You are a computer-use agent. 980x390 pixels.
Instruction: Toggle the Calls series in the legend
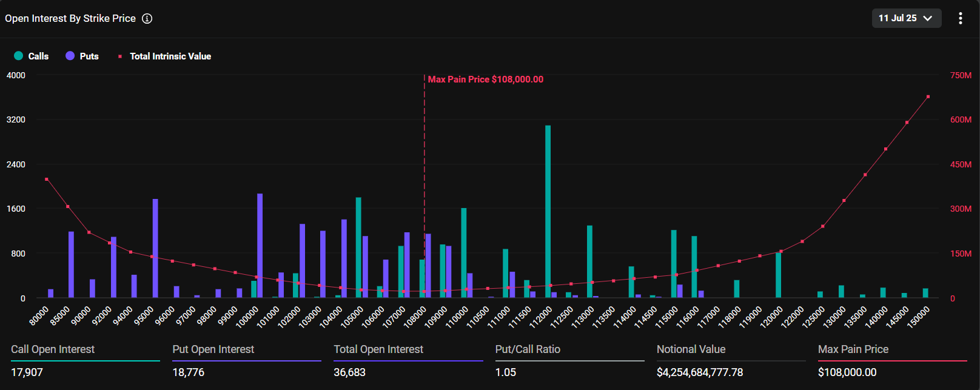[x=31, y=56]
